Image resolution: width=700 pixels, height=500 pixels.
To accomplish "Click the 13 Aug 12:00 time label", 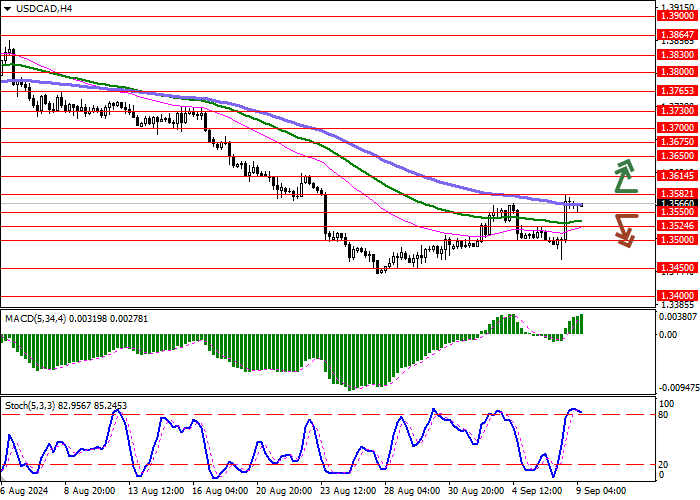I will pos(157,490).
